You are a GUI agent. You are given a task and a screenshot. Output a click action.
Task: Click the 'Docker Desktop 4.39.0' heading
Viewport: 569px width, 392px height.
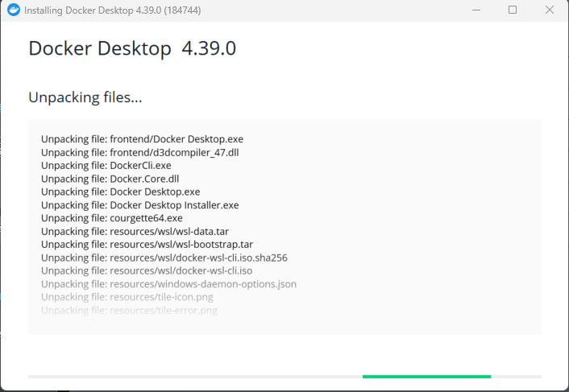[x=132, y=48]
